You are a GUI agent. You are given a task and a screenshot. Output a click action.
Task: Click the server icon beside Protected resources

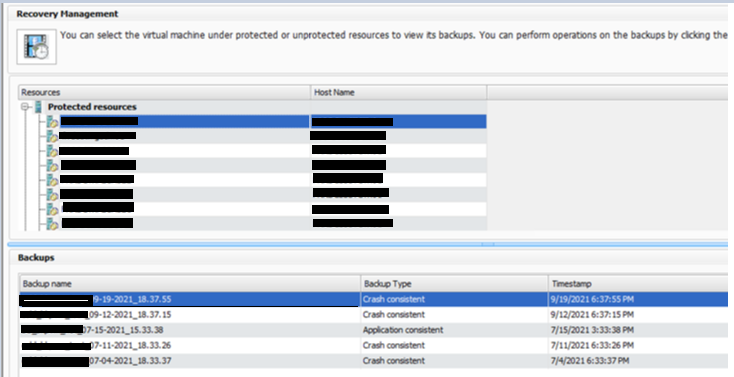click(38, 107)
